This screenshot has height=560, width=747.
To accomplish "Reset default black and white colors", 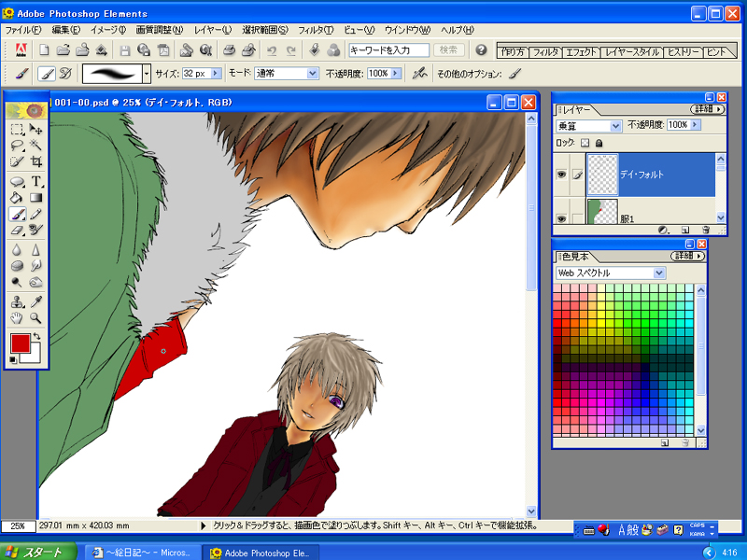I will pos(13,360).
